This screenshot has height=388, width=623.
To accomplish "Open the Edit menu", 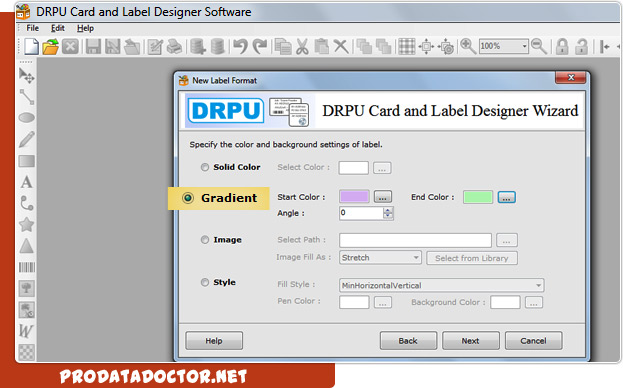I will pos(58,28).
